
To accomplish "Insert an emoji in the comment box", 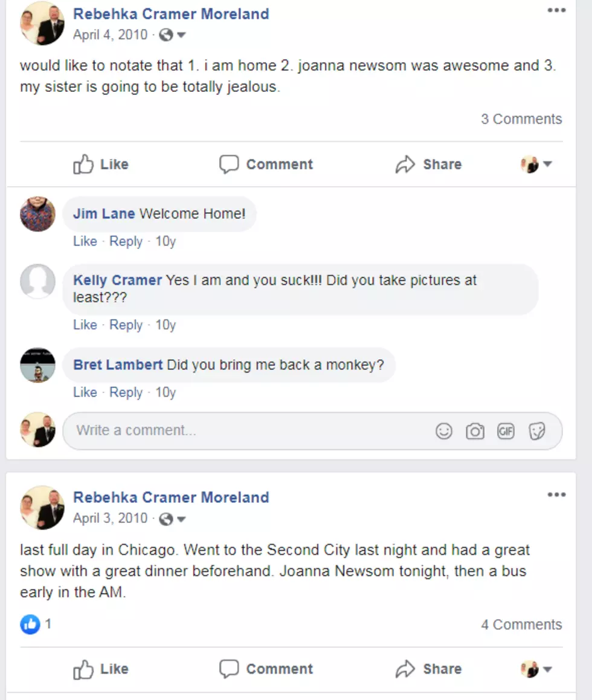I will coord(443,431).
